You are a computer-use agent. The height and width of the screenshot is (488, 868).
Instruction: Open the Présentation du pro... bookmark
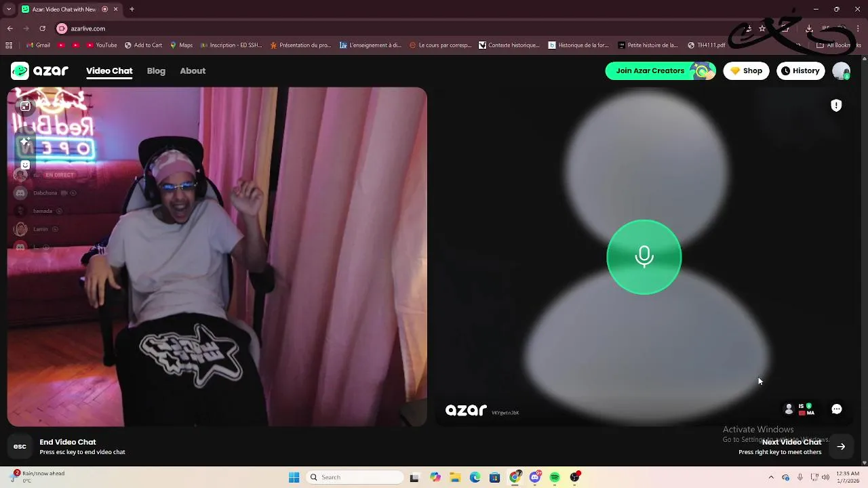pyautogui.click(x=300, y=45)
